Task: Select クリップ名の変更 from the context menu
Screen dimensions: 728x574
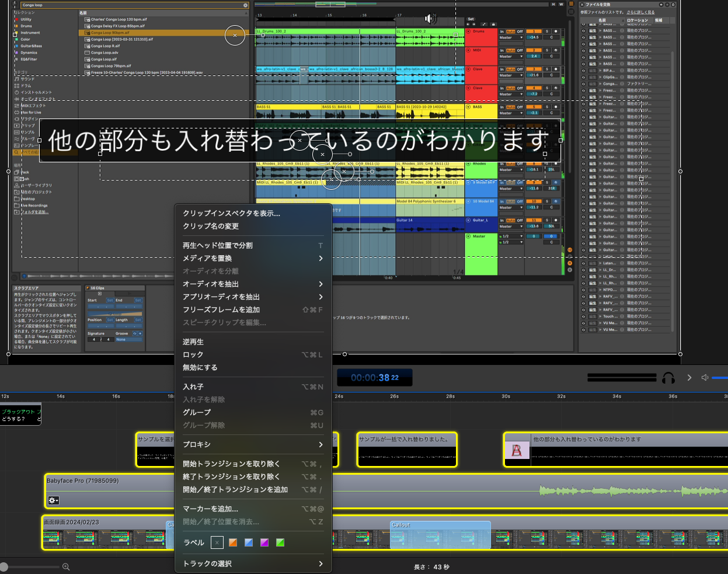Action: click(x=211, y=226)
